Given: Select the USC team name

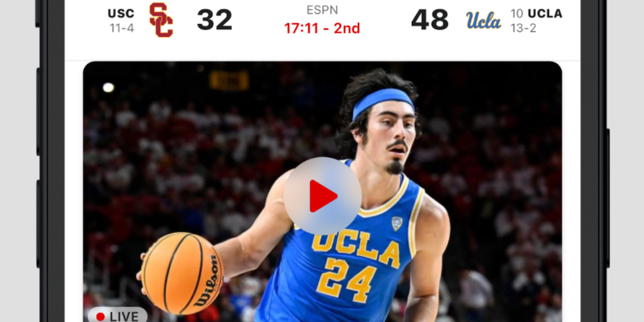Looking at the screenshot, I should pos(121,14).
